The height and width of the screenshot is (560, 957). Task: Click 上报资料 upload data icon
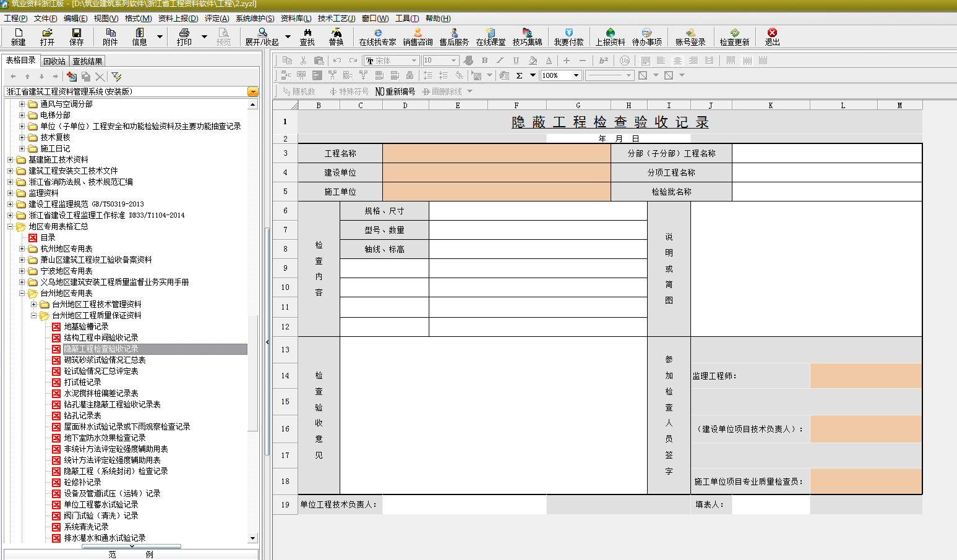(611, 36)
